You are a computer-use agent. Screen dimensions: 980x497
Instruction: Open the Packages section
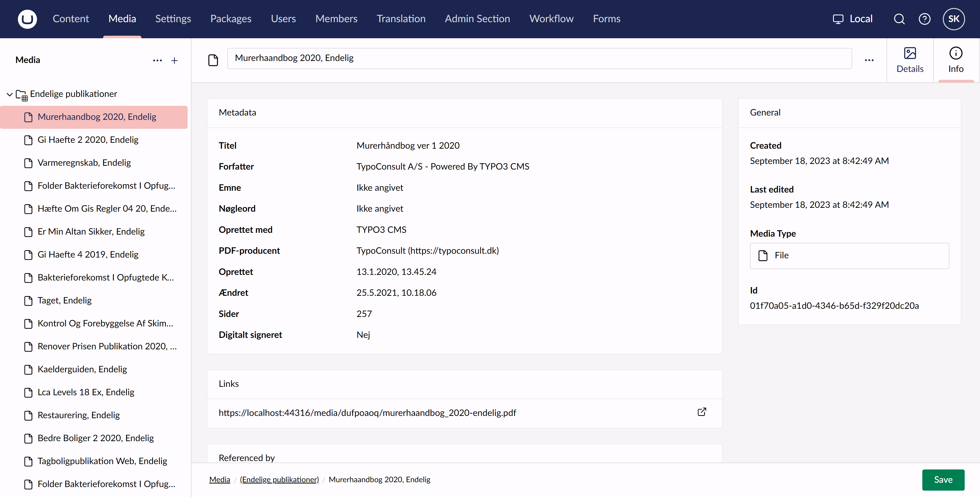pos(230,19)
